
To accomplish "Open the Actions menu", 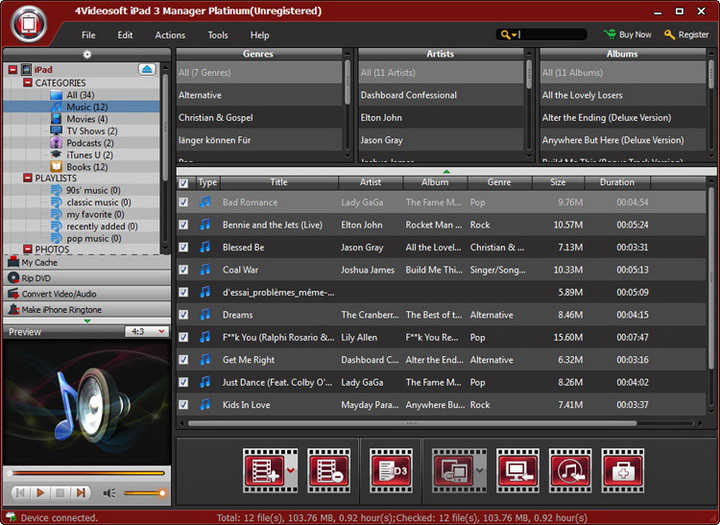I will click(x=170, y=35).
